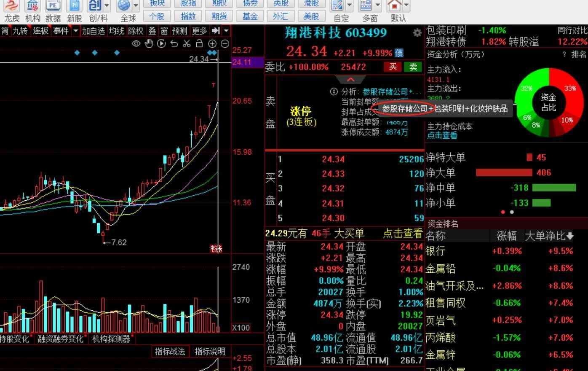Zoom in chart with plus icon

(212, 43)
